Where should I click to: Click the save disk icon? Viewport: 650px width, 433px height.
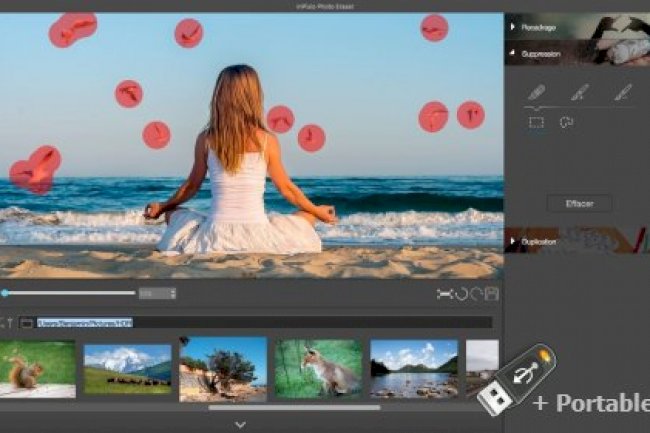[x=492, y=294]
